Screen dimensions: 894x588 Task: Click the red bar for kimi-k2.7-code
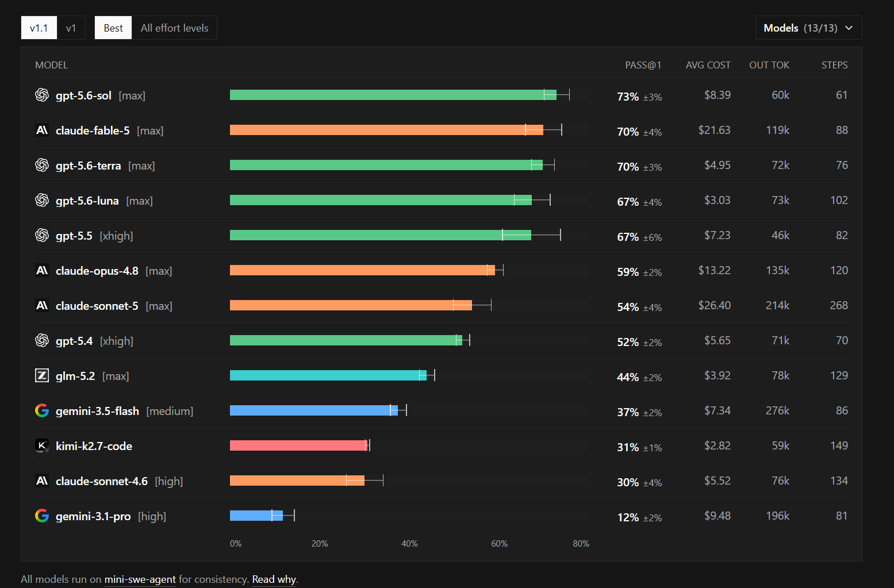(x=299, y=445)
